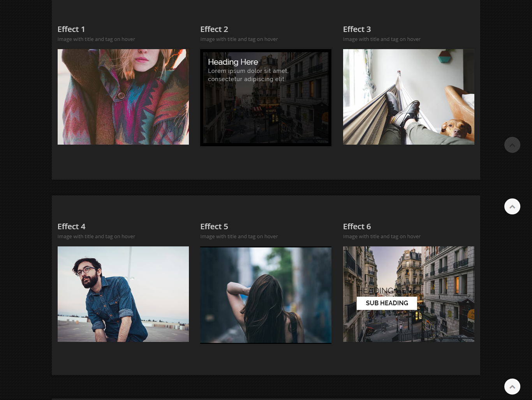This screenshot has width=532, height=400.
Task: Select the Effect 2 heading
Action: click(214, 29)
